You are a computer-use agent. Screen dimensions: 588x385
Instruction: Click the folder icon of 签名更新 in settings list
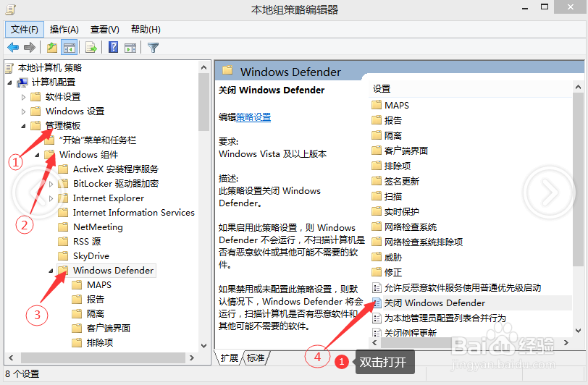pos(377,181)
